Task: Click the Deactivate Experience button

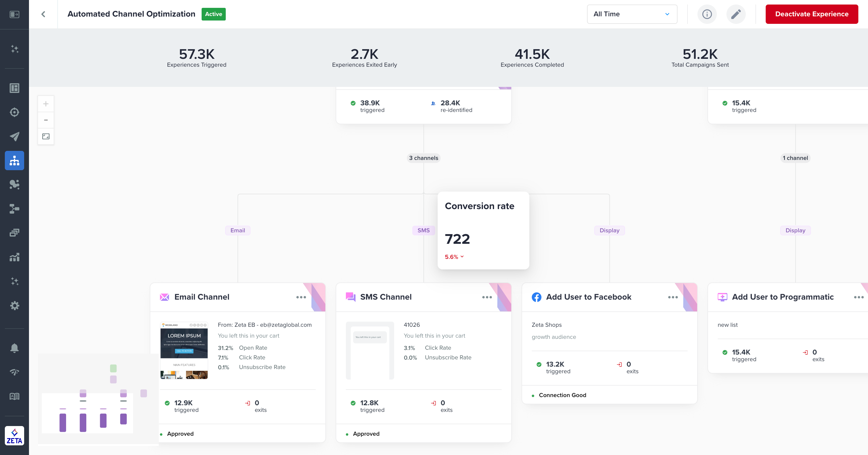Action: [812, 14]
